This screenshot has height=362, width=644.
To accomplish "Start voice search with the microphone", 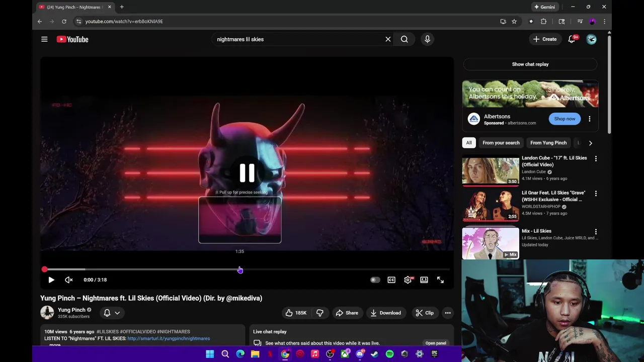I will click(427, 39).
